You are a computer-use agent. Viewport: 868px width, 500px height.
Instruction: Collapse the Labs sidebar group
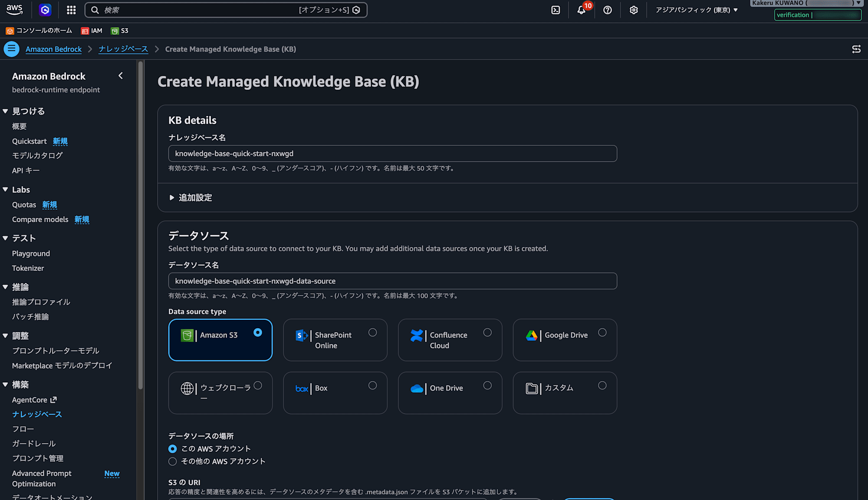5,190
